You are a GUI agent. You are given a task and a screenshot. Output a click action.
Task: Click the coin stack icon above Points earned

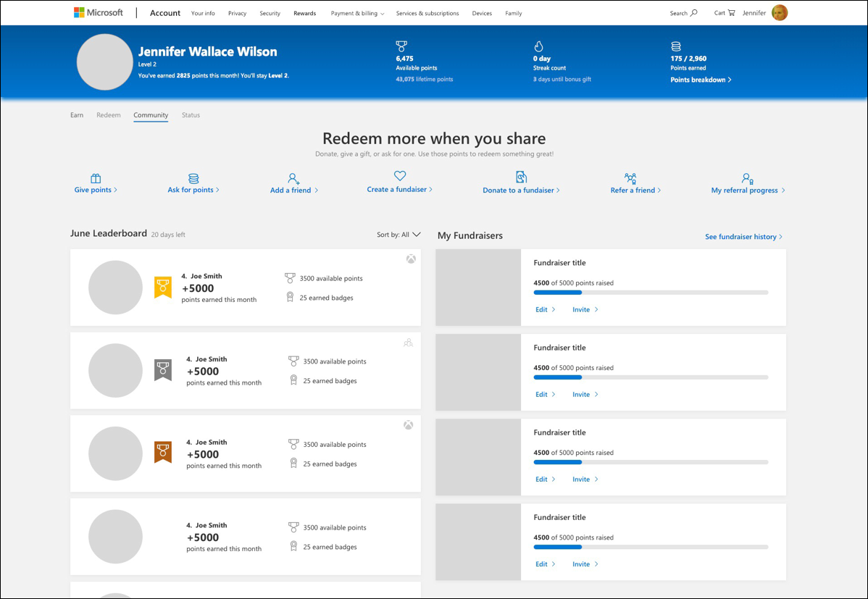point(676,46)
